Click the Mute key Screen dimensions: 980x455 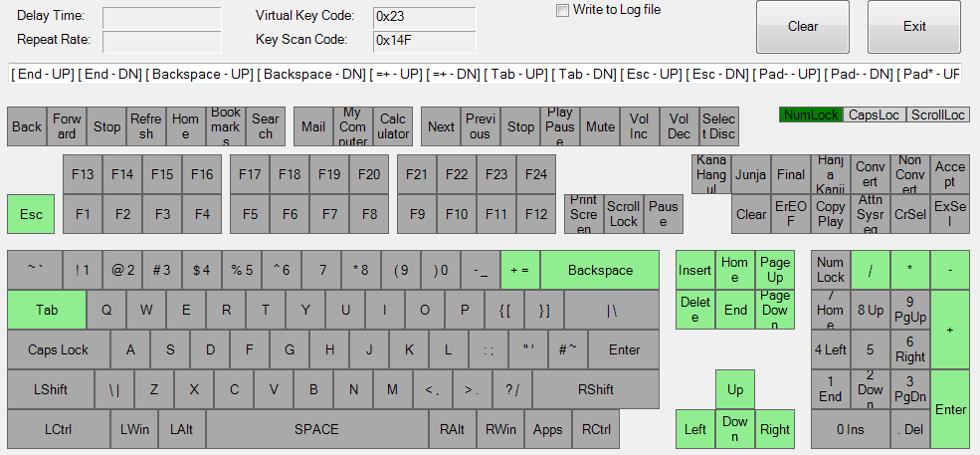tap(600, 126)
